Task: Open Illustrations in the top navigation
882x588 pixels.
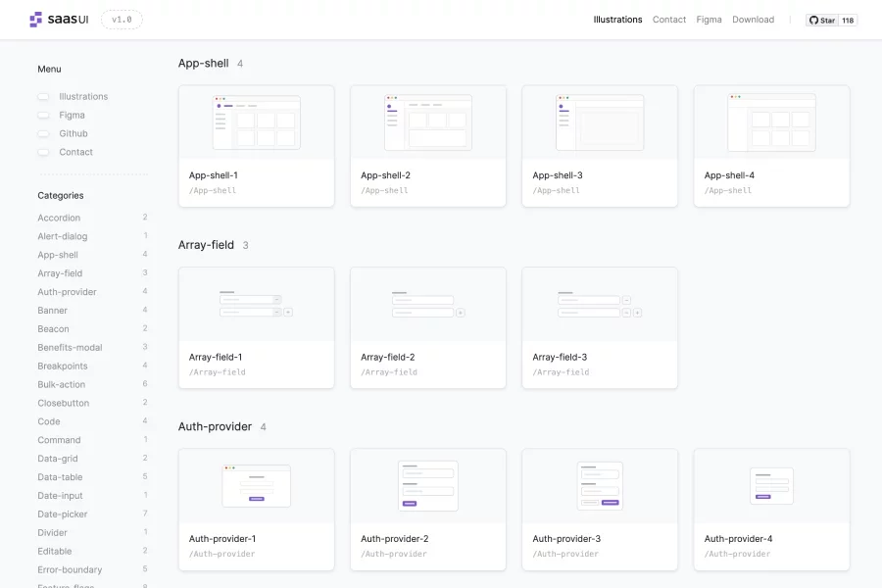Action: [x=617, y=20]
